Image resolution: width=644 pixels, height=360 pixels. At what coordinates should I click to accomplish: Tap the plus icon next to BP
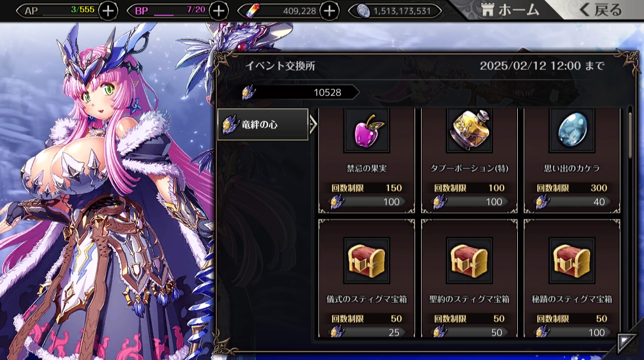tap(218, 11)
